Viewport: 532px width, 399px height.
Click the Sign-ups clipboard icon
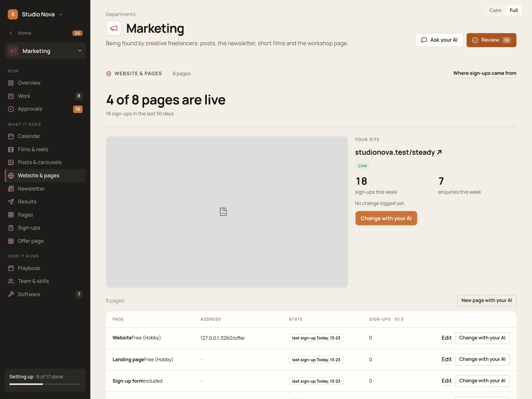11,228
